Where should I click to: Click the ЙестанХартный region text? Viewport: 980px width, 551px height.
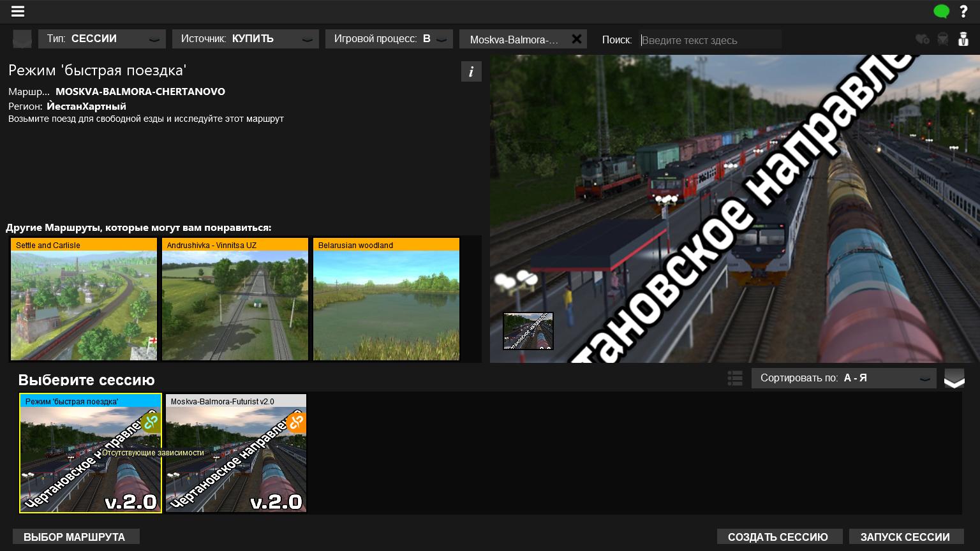[x=86, y=106]
